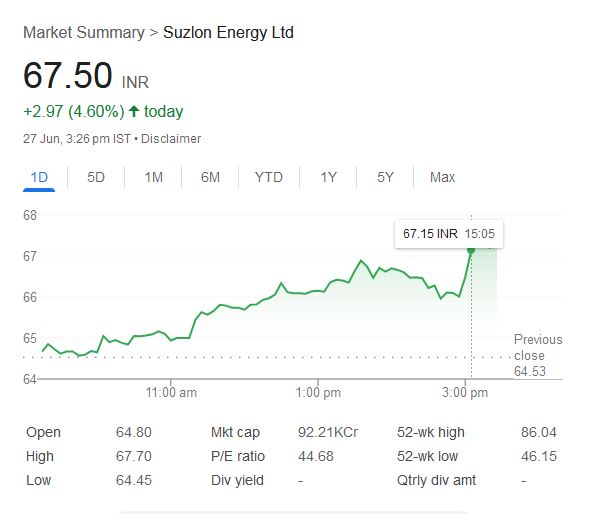
Task: Switch chart to 1Y view
Action: pyautogui.click(x=328, y=177)
